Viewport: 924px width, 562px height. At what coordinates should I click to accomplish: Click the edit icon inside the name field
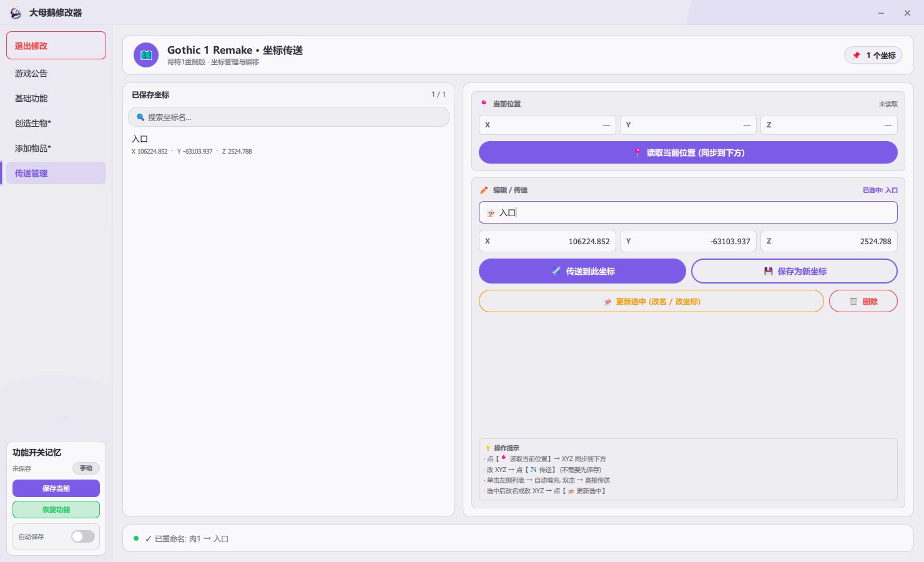click(x=491, y=213)
